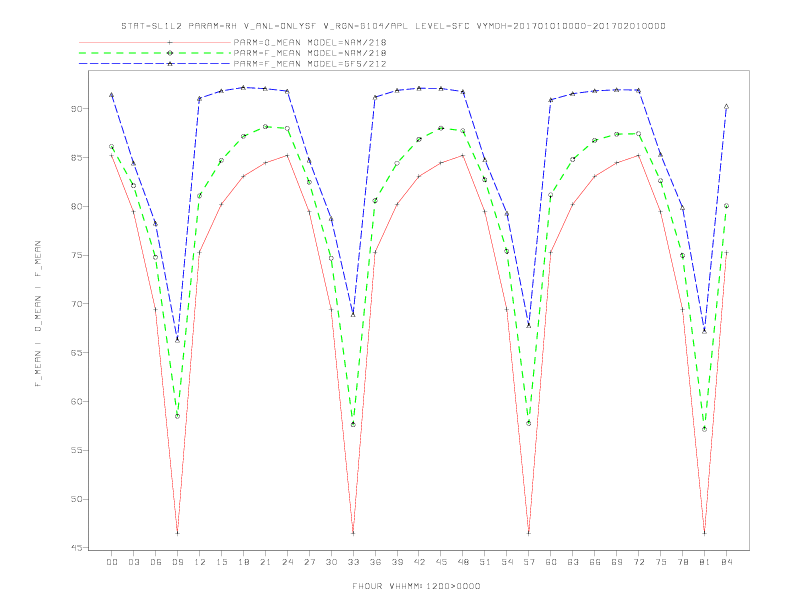Click the y-axis tick label 65

tap(76, 352)
